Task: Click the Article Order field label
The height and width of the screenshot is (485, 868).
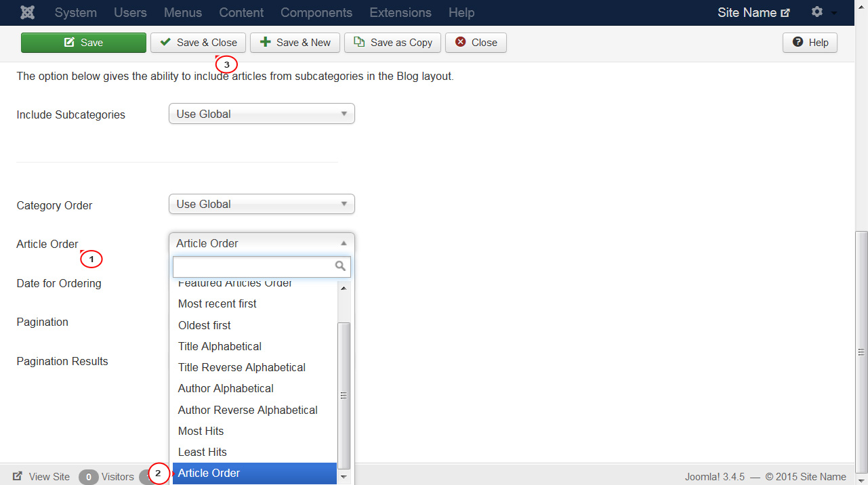Action: [x=47, y=244]
